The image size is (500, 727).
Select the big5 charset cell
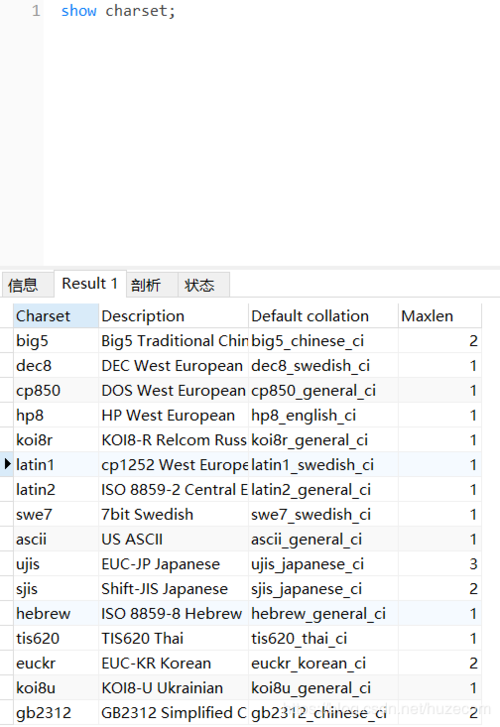56,341
